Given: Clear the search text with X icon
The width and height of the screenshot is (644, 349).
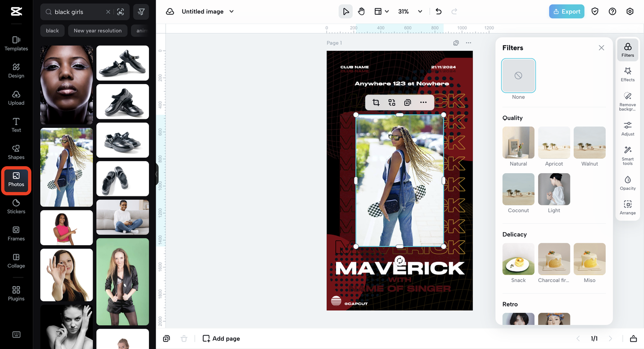Looking at the screenshot, I should (x=108, y=12).
